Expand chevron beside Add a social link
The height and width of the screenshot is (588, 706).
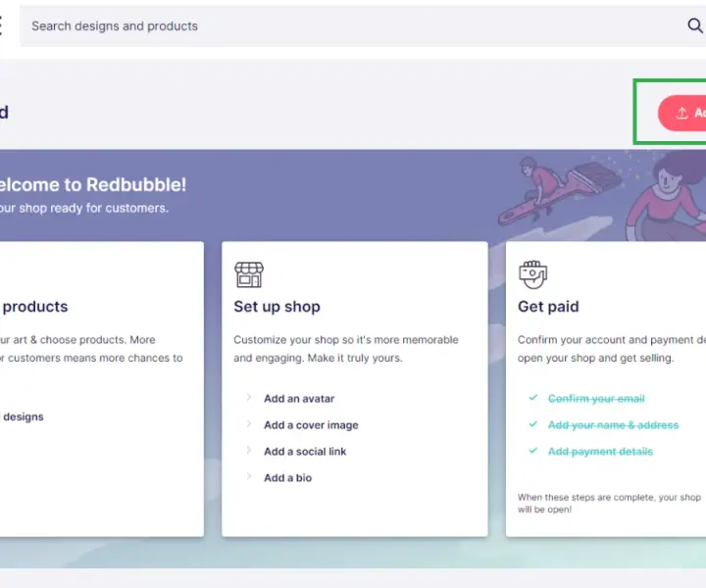click(248, 451)
